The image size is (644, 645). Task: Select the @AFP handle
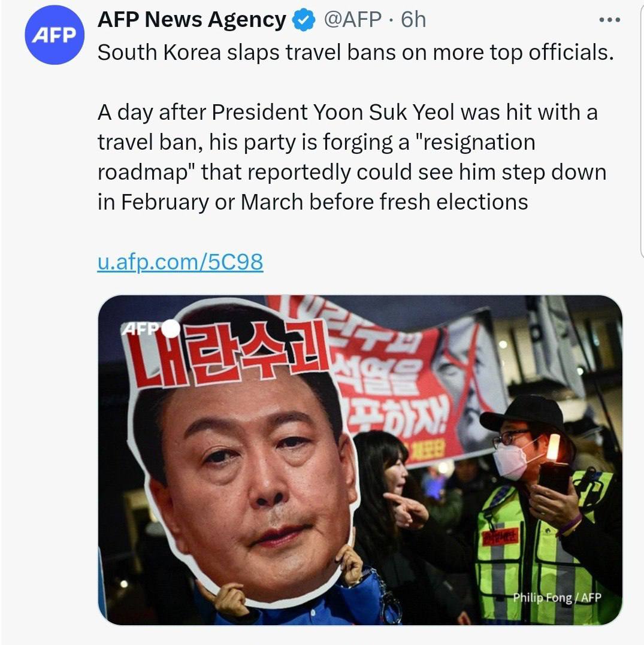point(352,20)
